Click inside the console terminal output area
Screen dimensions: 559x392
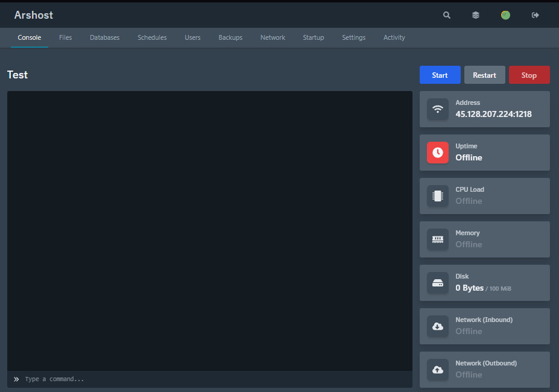[210, 231]
